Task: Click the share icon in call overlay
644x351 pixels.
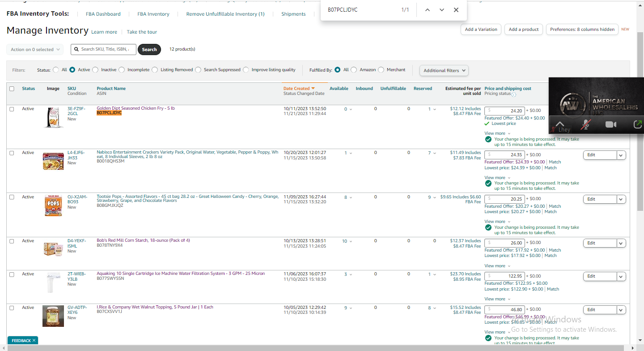Action: [638, 124]
